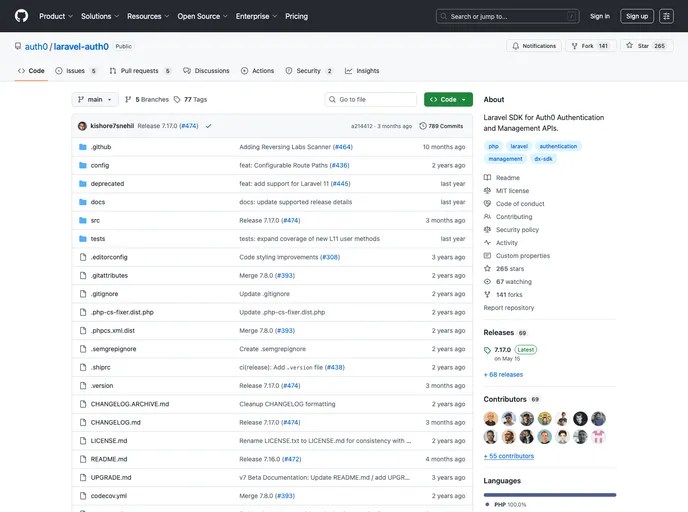The height and width of the screenshot is (512, 688).
Task: Click the Notifications bell icon
Action: 516,46
